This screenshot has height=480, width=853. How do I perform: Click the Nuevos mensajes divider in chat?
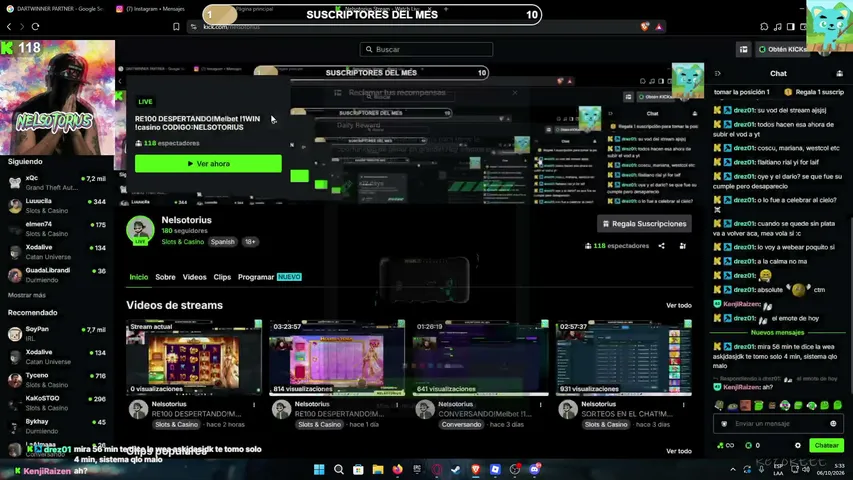pos(777,332)
